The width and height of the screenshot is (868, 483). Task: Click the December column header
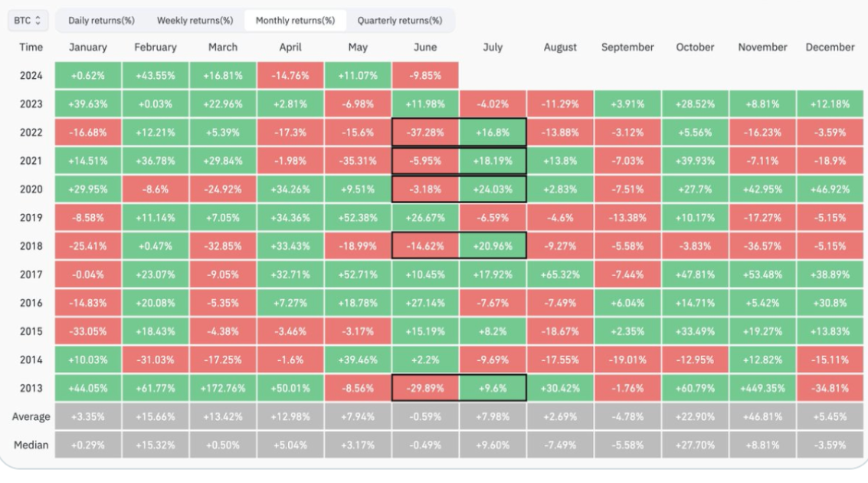tap(830, 48)
